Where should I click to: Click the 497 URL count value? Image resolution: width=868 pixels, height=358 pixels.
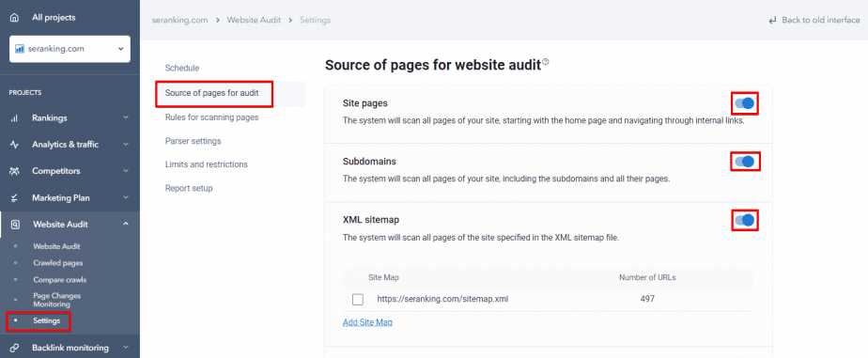point(647,300)
